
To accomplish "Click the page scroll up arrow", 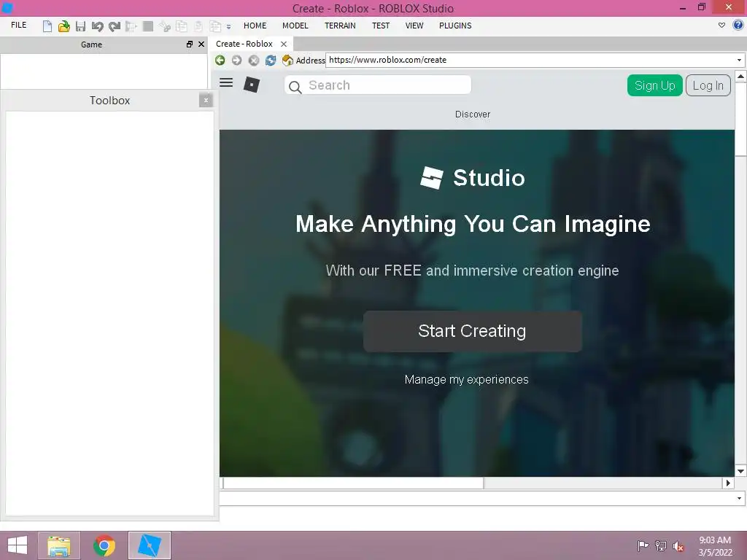I will (740, 76).
